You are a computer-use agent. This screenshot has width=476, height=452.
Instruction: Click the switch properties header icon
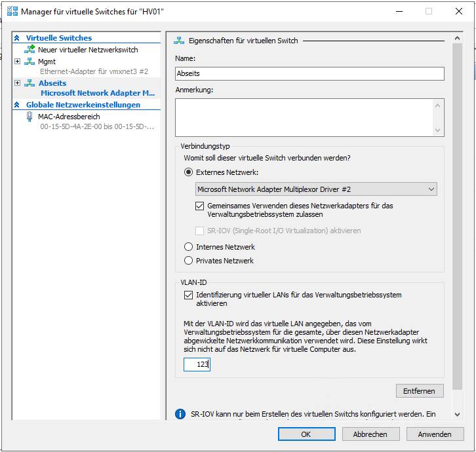[x=179, y=41]
